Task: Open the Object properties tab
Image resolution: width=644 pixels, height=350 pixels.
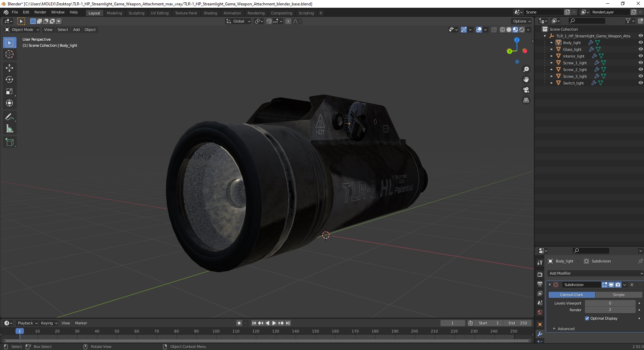Action: pos(540,324)
